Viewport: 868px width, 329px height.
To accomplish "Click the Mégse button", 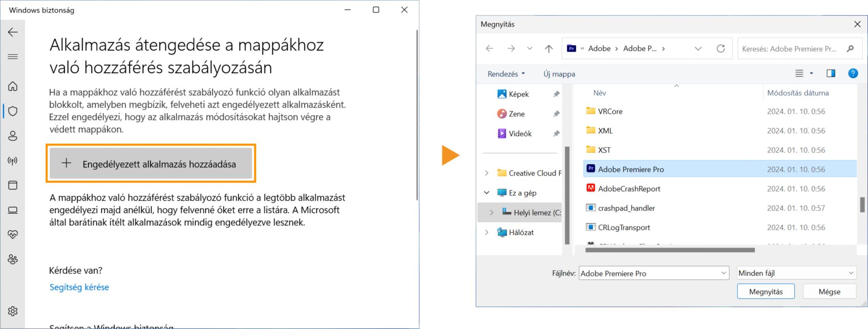I will [830, 291].
